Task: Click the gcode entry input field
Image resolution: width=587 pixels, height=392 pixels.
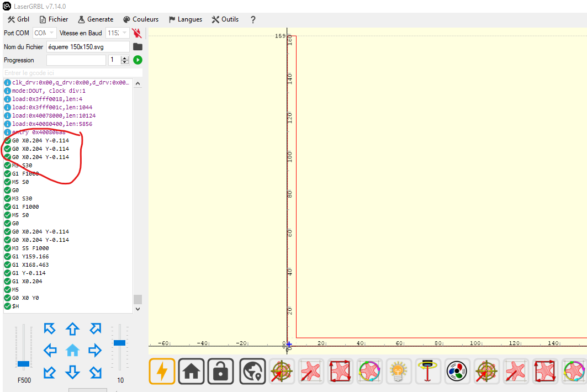Action: coord(73,73)
